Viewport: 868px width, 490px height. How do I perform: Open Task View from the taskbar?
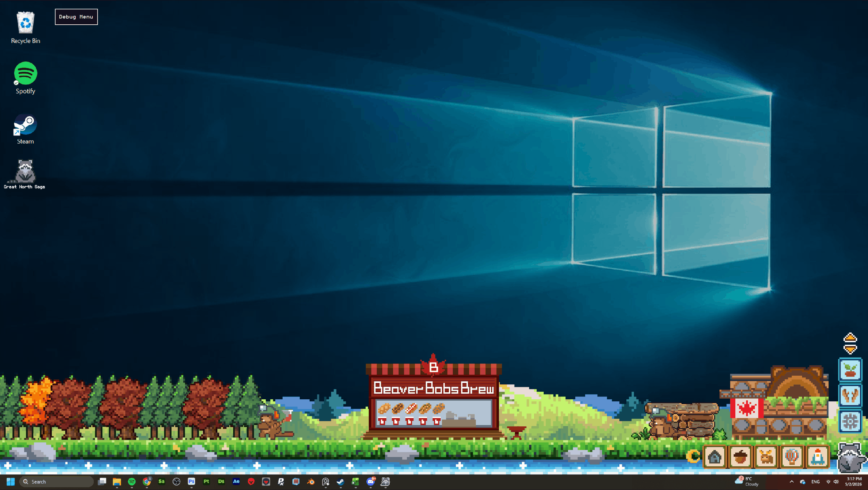[102, 482]
